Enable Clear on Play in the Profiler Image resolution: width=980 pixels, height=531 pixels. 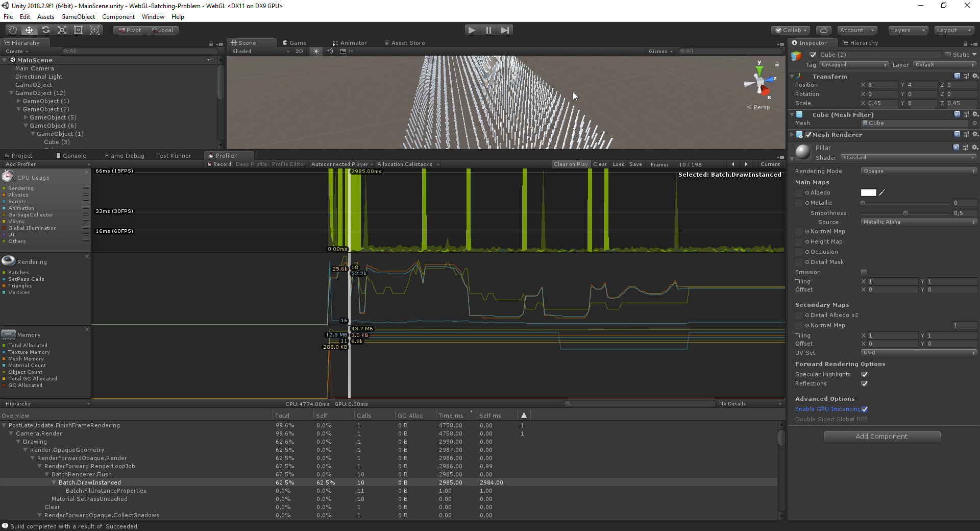(x=570, y=164)
